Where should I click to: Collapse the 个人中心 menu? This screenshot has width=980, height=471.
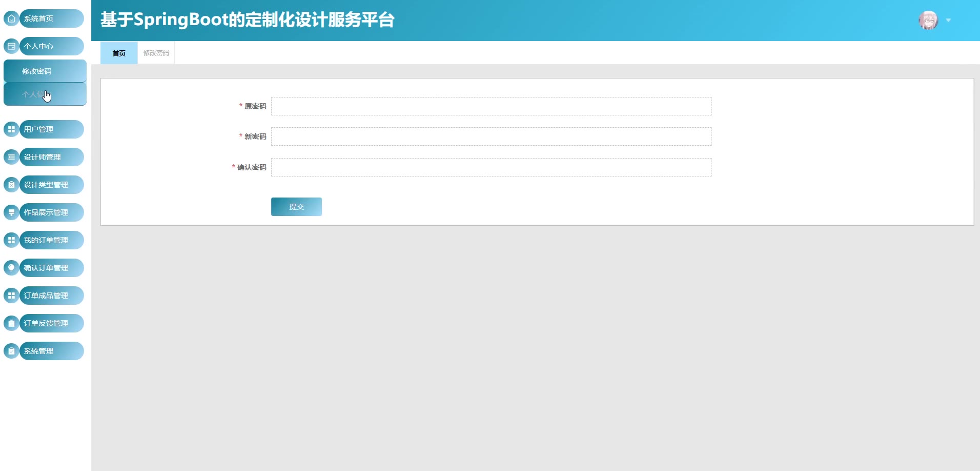(51, 46)
